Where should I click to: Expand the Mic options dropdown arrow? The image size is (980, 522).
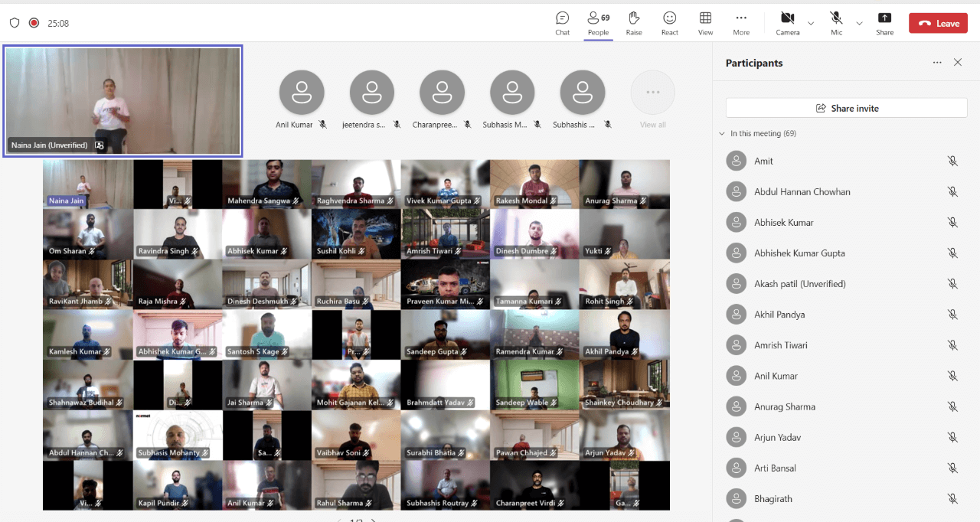[x=859, y=24]
